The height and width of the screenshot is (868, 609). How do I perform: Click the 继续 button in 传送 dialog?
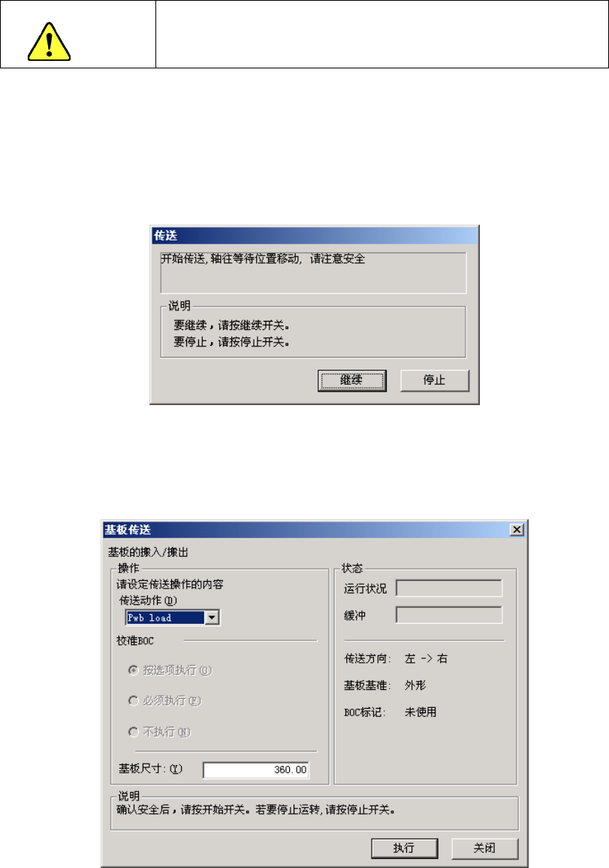[x=351, y=380]
